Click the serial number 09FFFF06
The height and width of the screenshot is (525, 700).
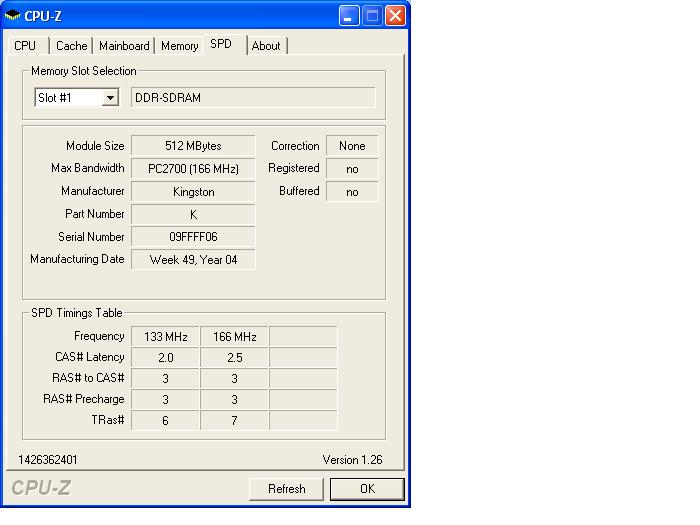193,237
